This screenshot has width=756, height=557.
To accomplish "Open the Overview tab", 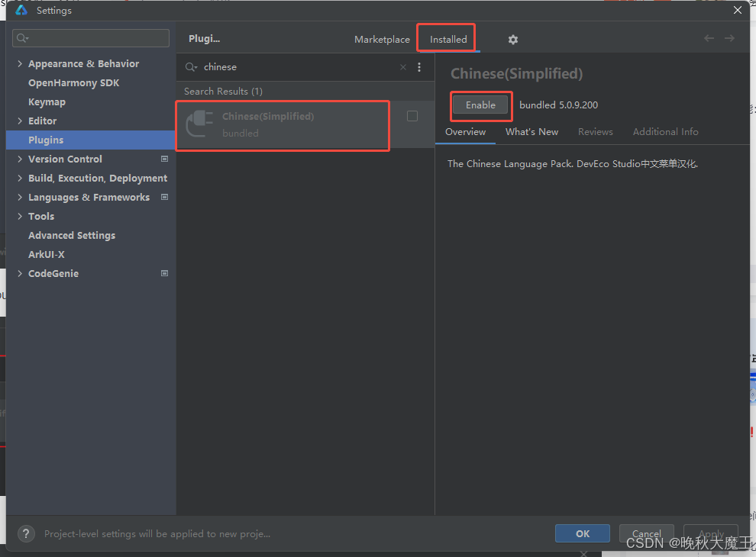I will (x=465, y=131).
